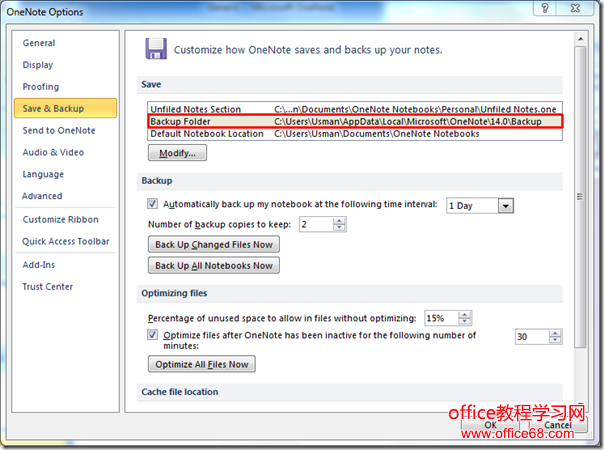The height and width of the screenshot is (450, 604).
Task: Increase inactive minutes value
Action: click(x=555, y=333)
